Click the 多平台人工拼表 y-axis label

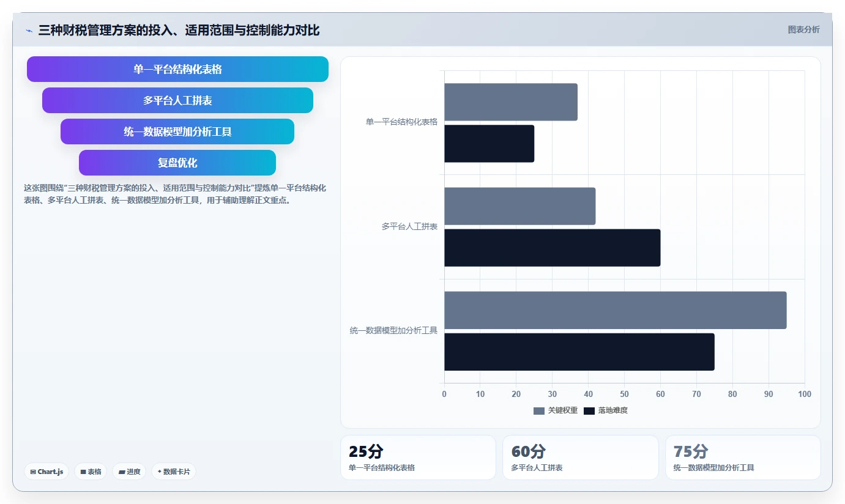coord(410,226)
